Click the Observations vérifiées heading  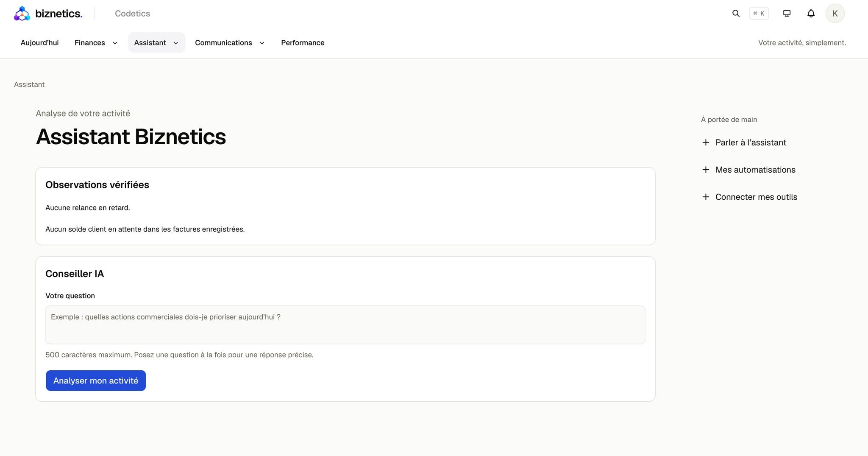(x=97, y=185)
